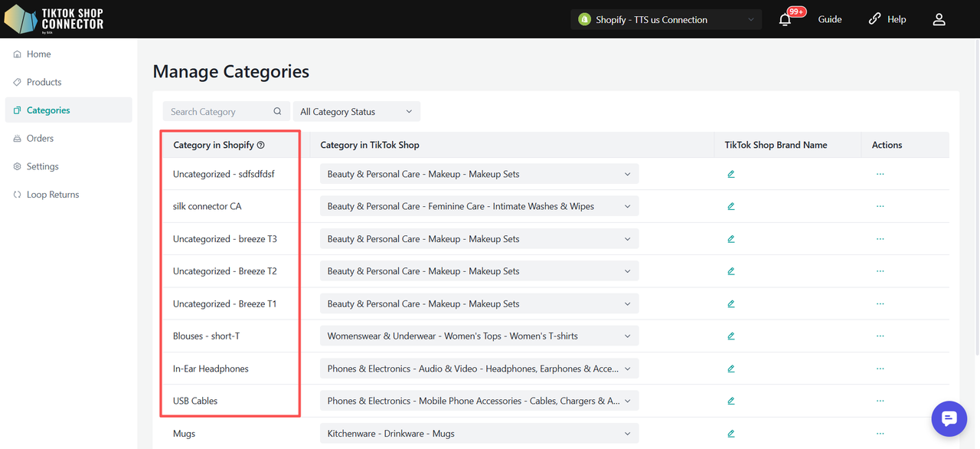Open Orders from the sidebar
The height and width of the screenshot is (449, 980).
(x=40, y=139)
